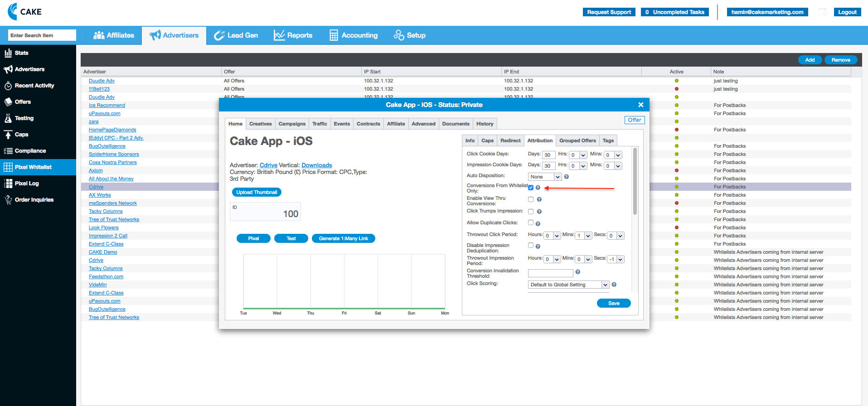
Task: Show help for Conversions From Whitelist Only
Action: (x=538, y=188)
